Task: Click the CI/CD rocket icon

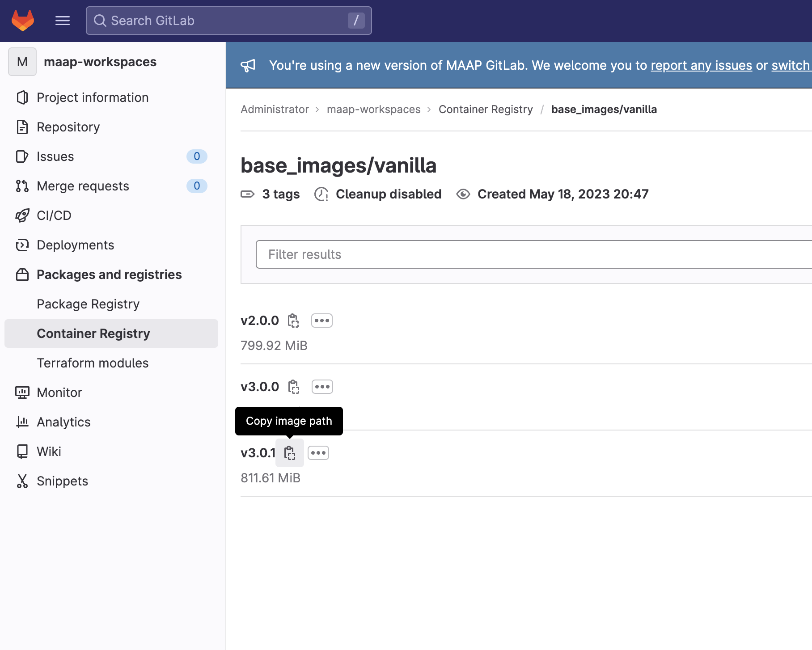Action: point(22,215)
